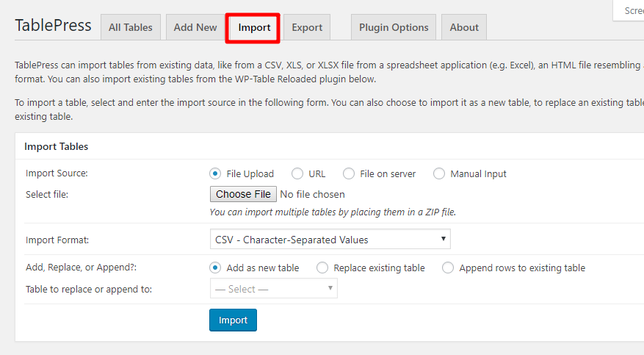
Task: Expand the Import Format dropdown
Action: click(330, 240)
